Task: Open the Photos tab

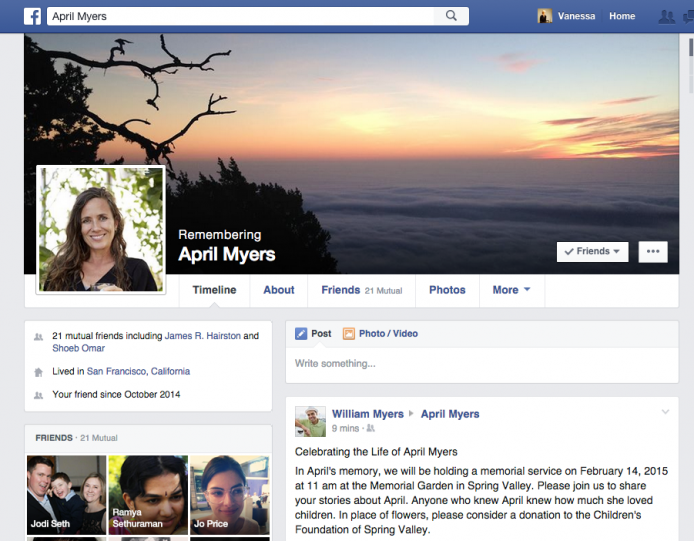Action: (447, 290)
